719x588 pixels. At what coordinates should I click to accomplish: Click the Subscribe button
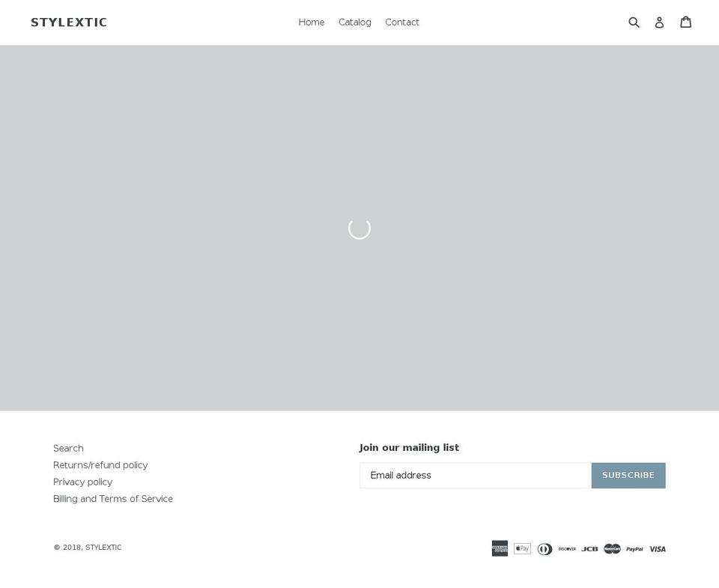628,475
